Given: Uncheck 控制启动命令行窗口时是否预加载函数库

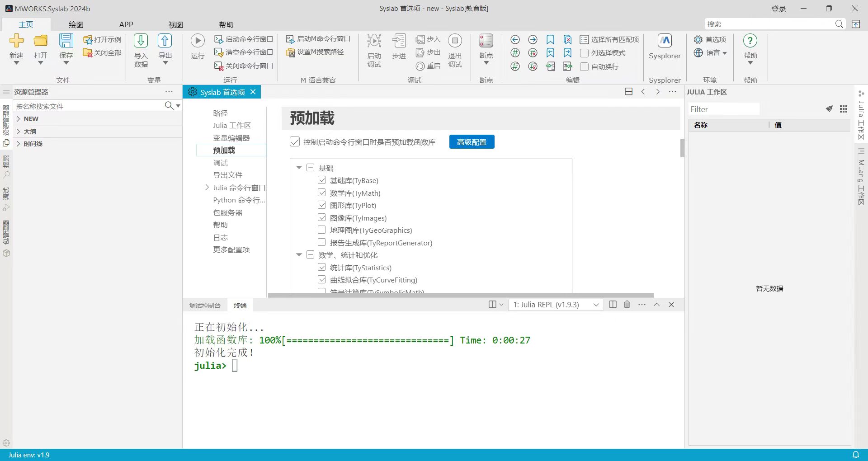Looking at the screenshot, I should pyautogui.click(x=295, y=142).
